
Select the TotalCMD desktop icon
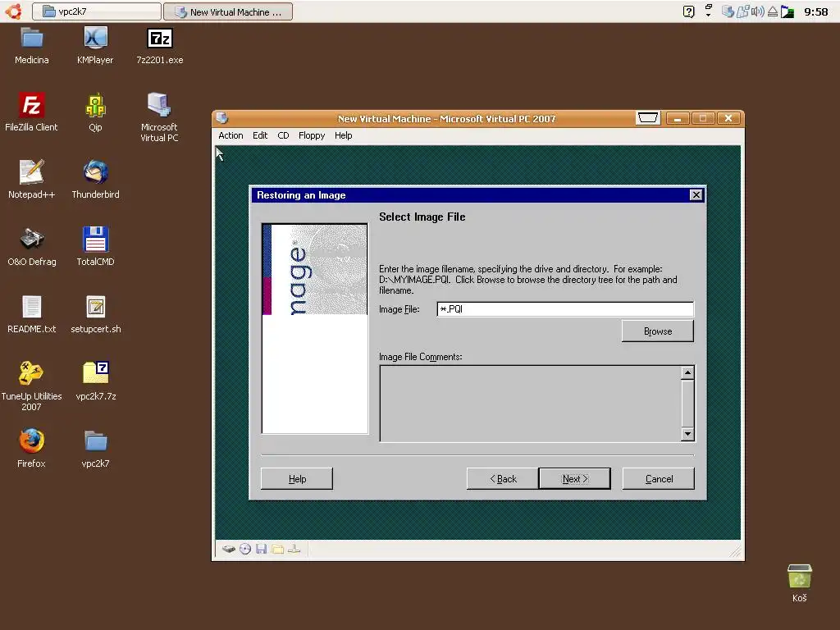point(95,246)
